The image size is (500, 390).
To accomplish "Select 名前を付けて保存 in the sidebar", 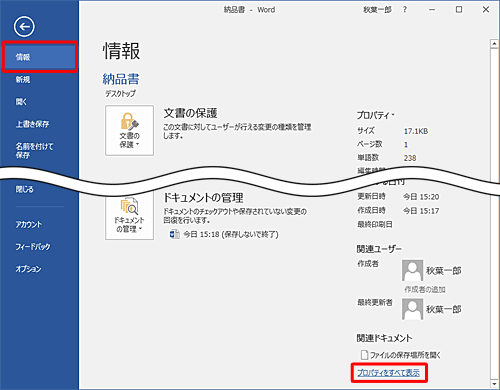I will tap(34, 150).
